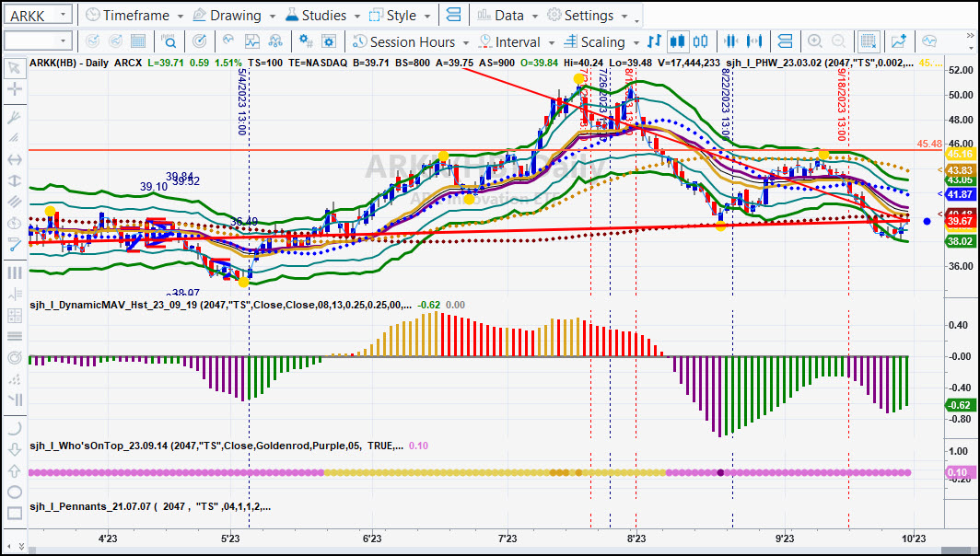Open the Style menu
980x556 pixels.
400,15
